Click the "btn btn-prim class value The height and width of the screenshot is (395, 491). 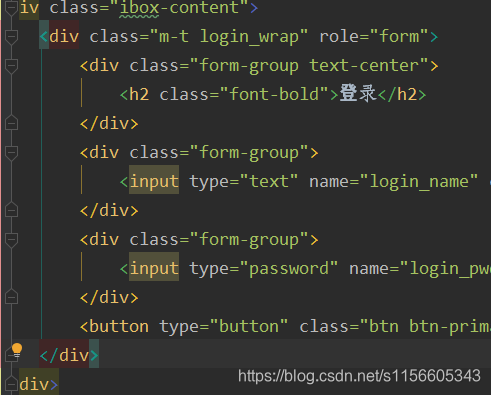425,326
